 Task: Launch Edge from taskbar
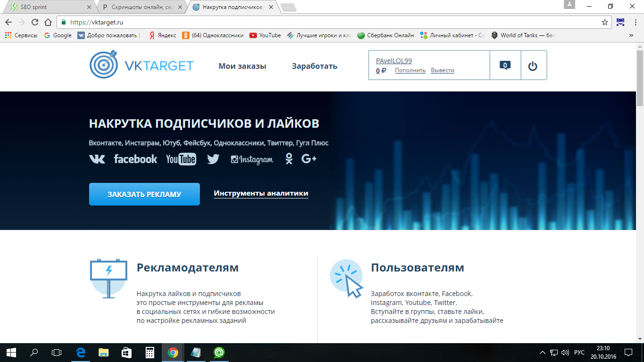(81, 352)
